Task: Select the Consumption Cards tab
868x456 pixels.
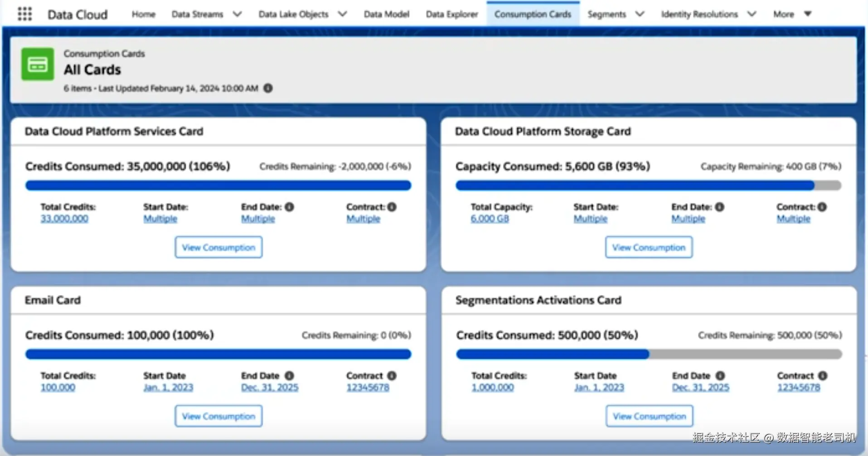Action: coord(533,15)
